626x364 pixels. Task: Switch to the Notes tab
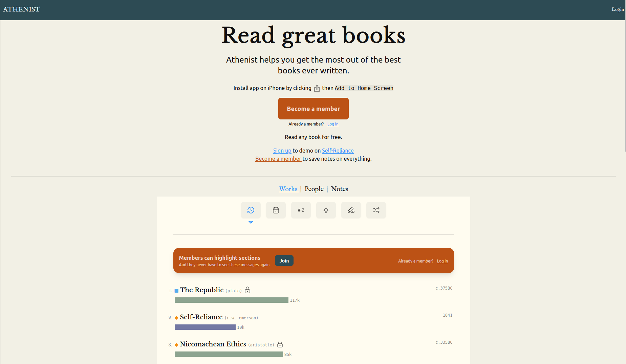tap(340, 189)
